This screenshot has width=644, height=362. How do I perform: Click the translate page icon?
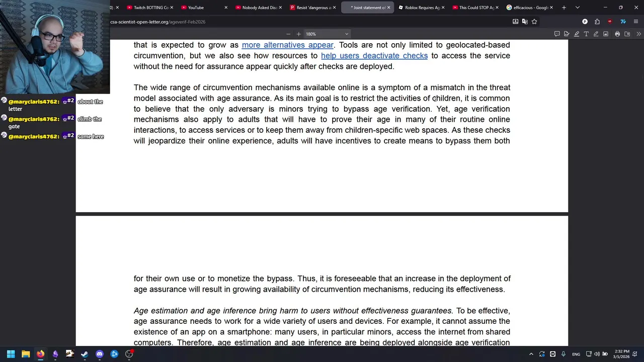pyautogui.click(x=525, y=22)
